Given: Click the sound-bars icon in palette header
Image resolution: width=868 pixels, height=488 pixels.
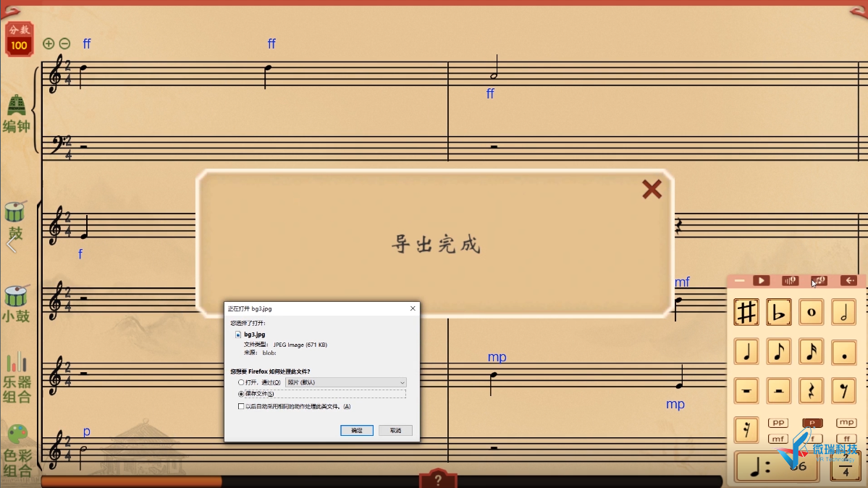Looking at the screenshot, I should (x=790, y=281).
